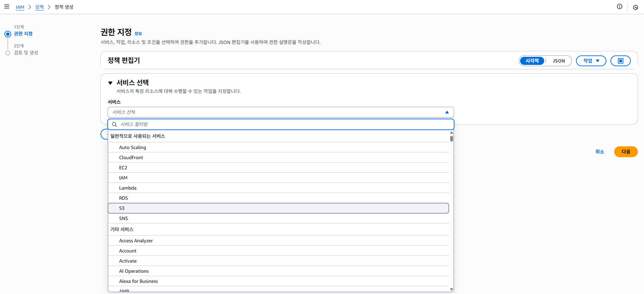Select step 1 권한 지정 radio

[x=8, y=34]
